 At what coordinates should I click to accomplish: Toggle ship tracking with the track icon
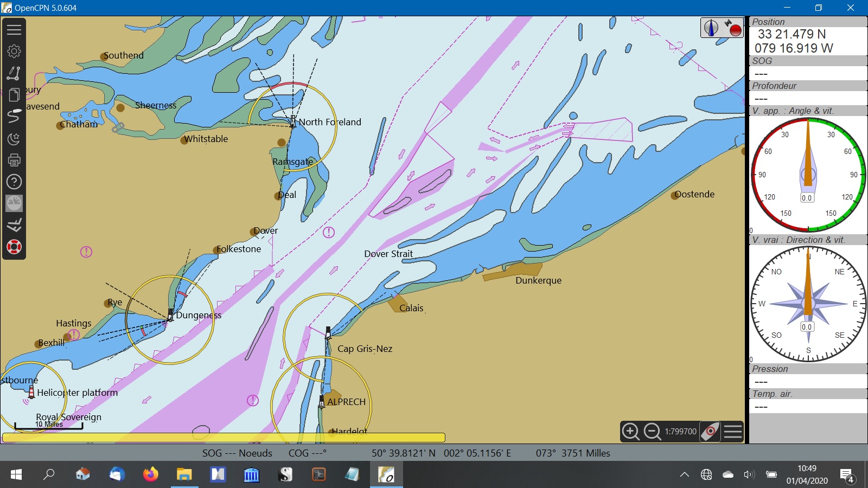coord(14,117)
